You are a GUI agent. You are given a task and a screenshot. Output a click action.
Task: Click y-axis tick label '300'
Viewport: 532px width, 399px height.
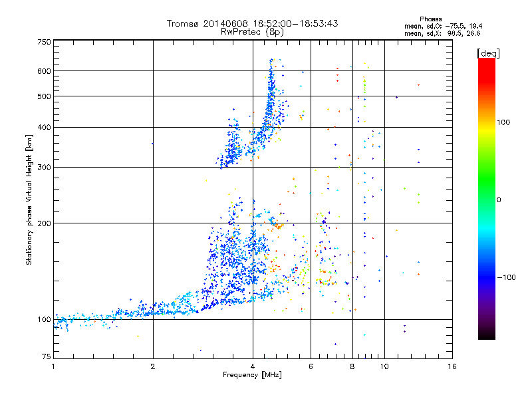point(44,168)
